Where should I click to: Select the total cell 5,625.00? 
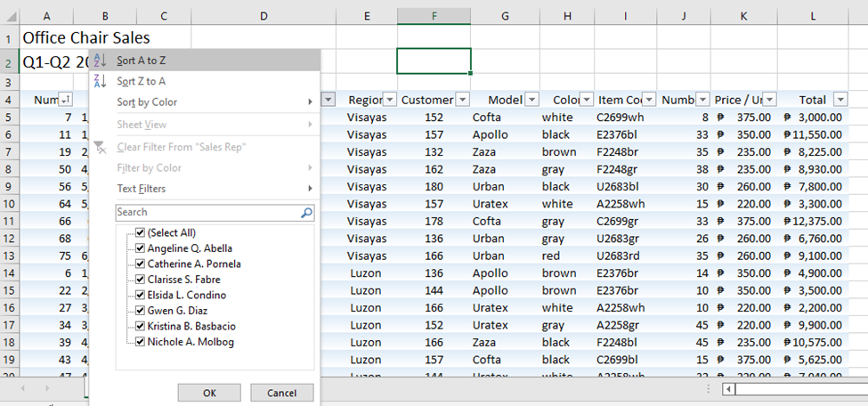pyautogui.click(x=813, y=360)
